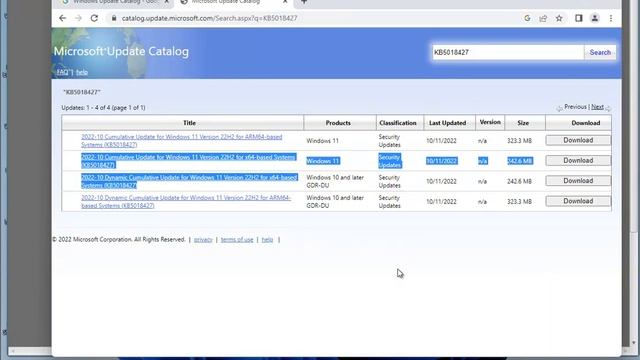Image resolution: width=640 pixels, height=360 pixels.
Task: Open the FAQ link
Action: tap(62, 72)
